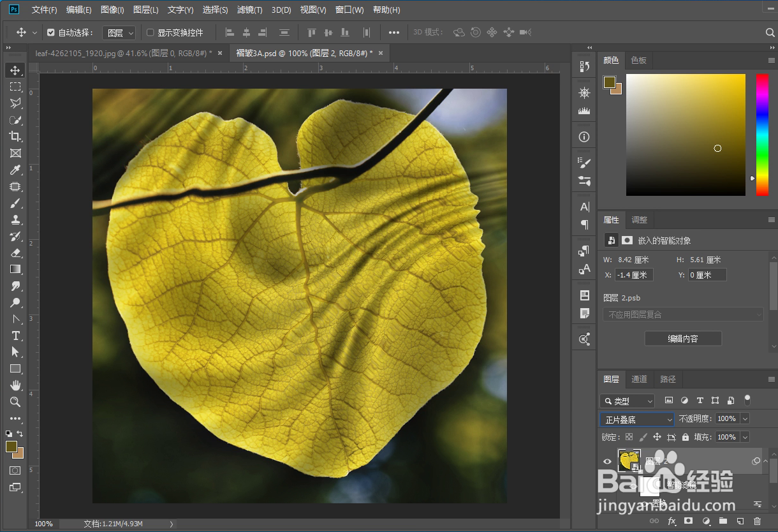Click the search magnifier in options bar
The height and width of the screenshot is (532, 778).
(x=770, y=33)
